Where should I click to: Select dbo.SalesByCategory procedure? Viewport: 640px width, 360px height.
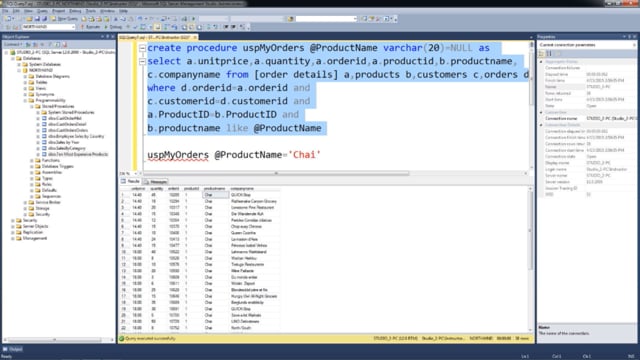point(67,148)
